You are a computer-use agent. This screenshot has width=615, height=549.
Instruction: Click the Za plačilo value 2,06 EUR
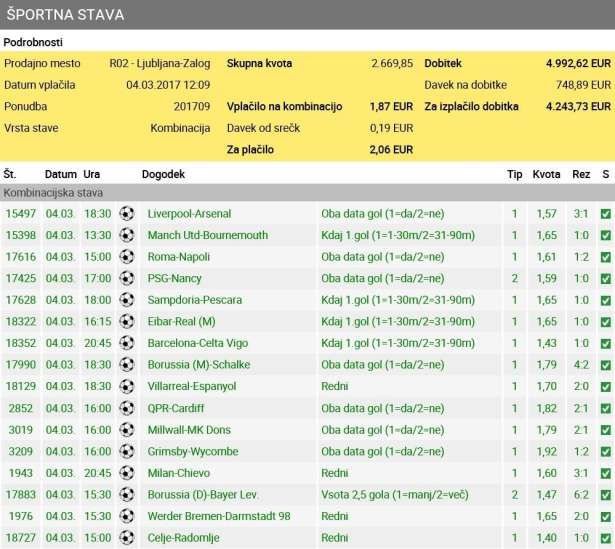point(391,149)
